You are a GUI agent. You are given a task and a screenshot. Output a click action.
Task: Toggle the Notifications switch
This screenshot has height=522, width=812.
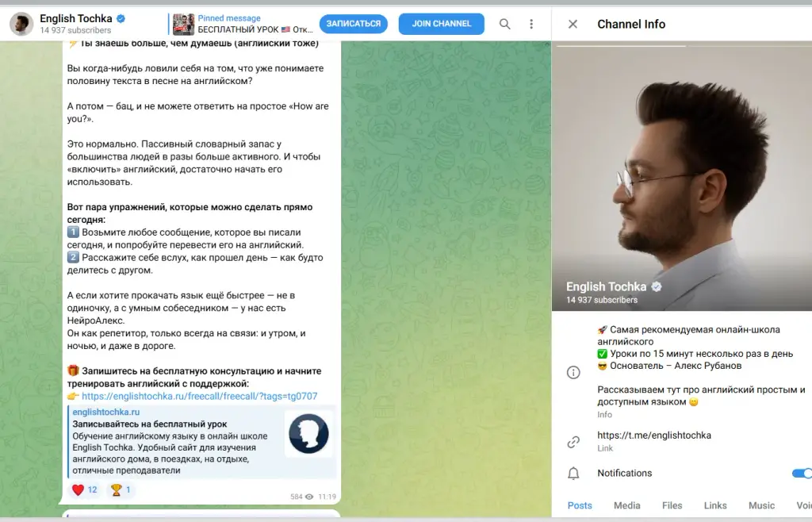click(x=802, y=474)
